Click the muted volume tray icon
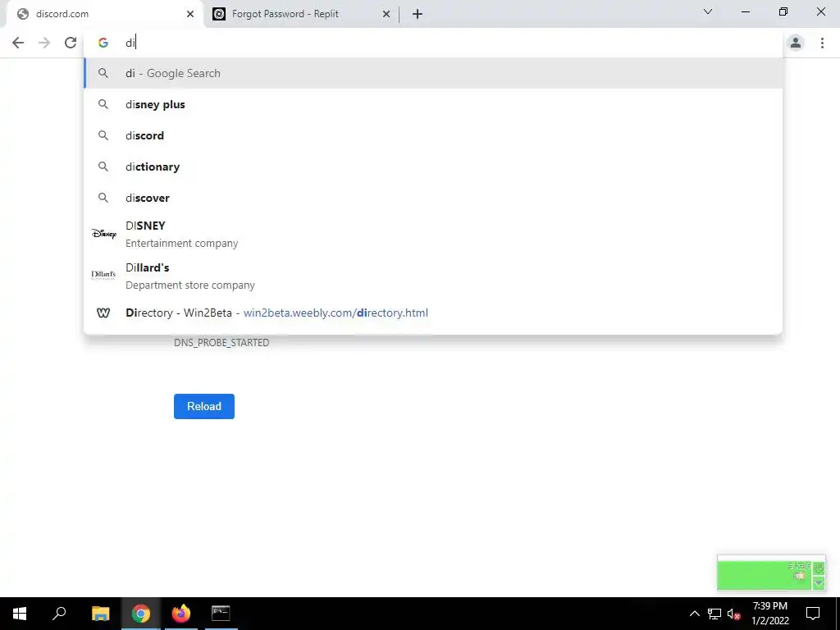 [734, 614]
